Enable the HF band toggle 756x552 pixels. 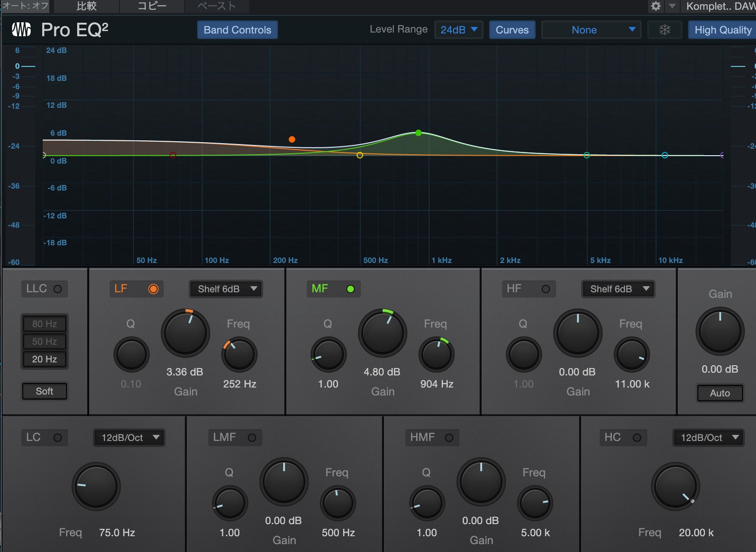click(x=546, y=289)
